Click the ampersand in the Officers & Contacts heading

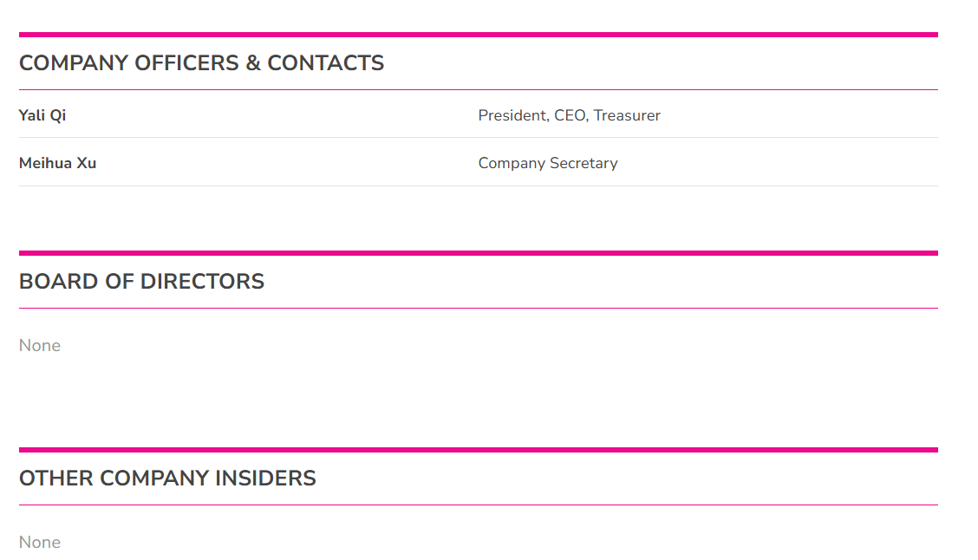click(253, 63)
